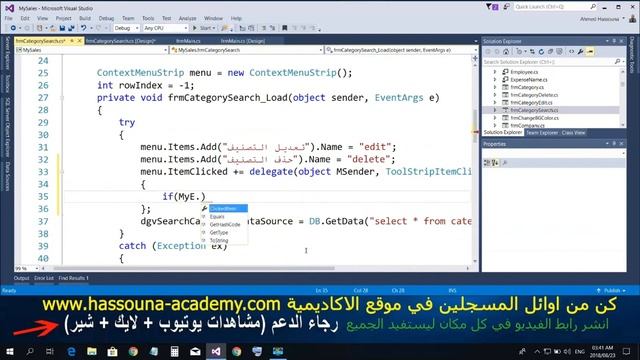The height and width of the screenshot is (360, 640).
Task: Select GetHashCode in the IntelliSense list
Action: [224, 224]
